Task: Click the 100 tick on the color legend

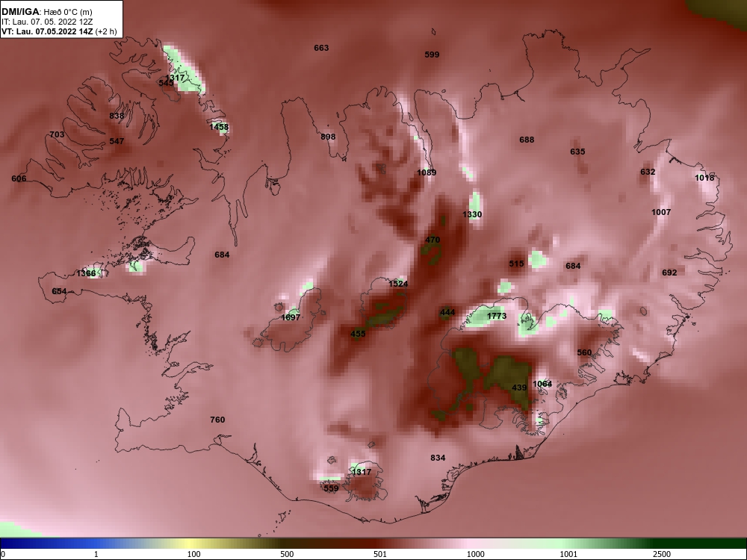Action: 194,554
